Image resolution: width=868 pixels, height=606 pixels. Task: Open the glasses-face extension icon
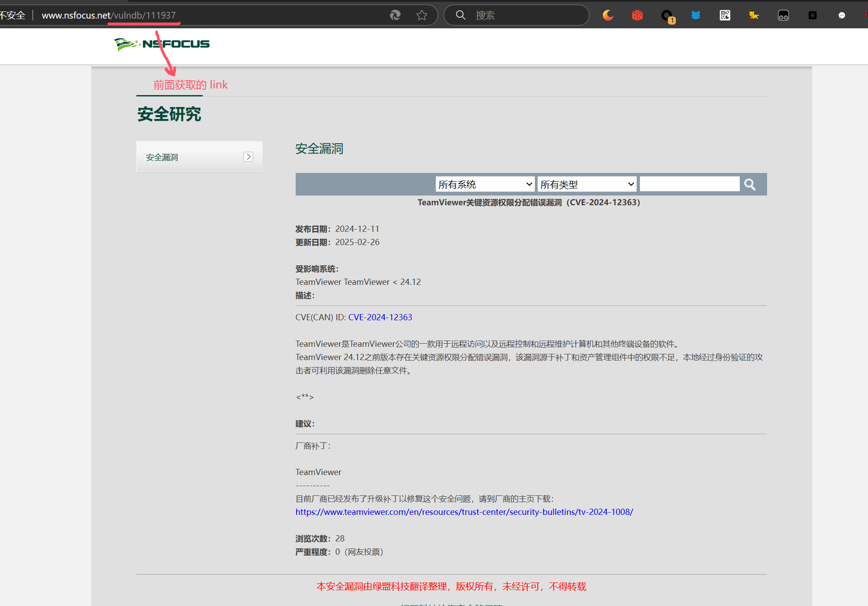[x=783, y=15]
